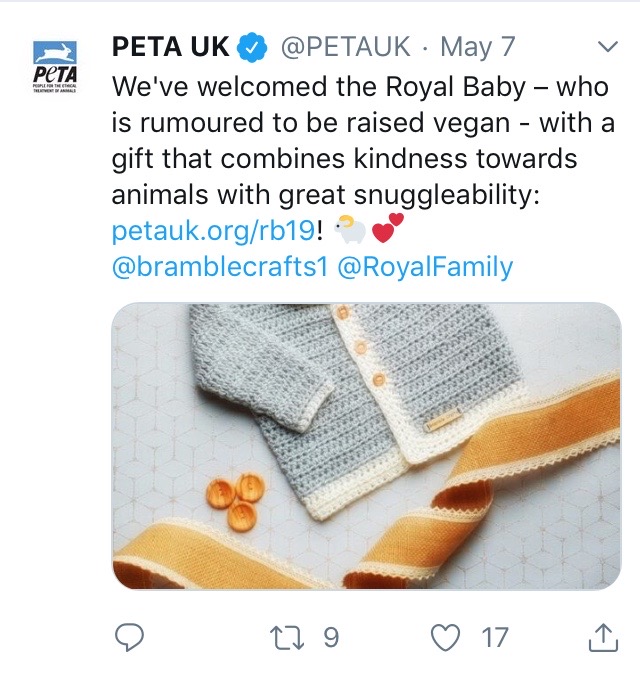Expand the tweet options chevron
The image size is (640, 675).
[608, 46]
